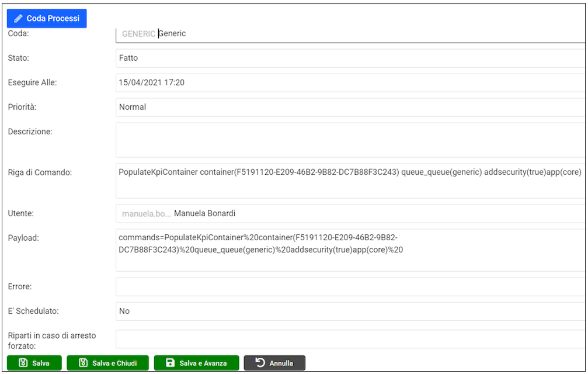This screenshot has width=588, height=374.
Task: Click the undo arrow icon on Annulla
Action: click(261, 363)
